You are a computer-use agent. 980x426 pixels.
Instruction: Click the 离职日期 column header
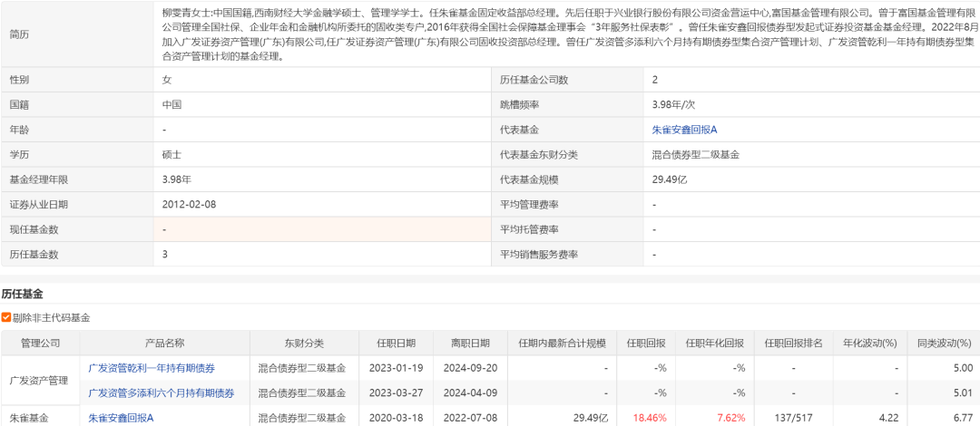click(471, 343)
